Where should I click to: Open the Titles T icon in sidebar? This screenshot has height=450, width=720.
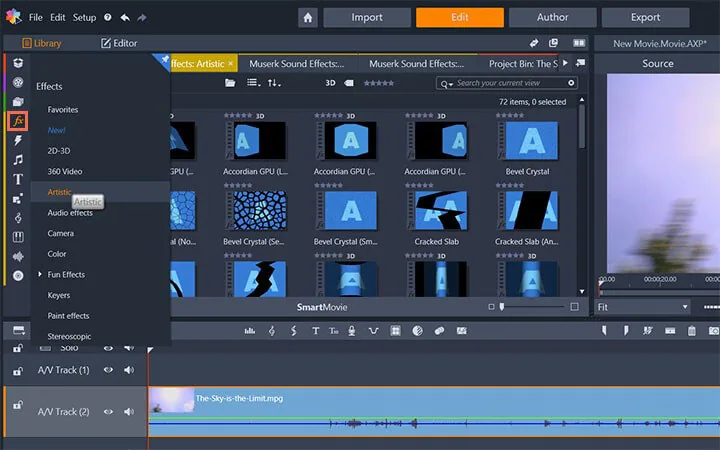click(18, 179)
